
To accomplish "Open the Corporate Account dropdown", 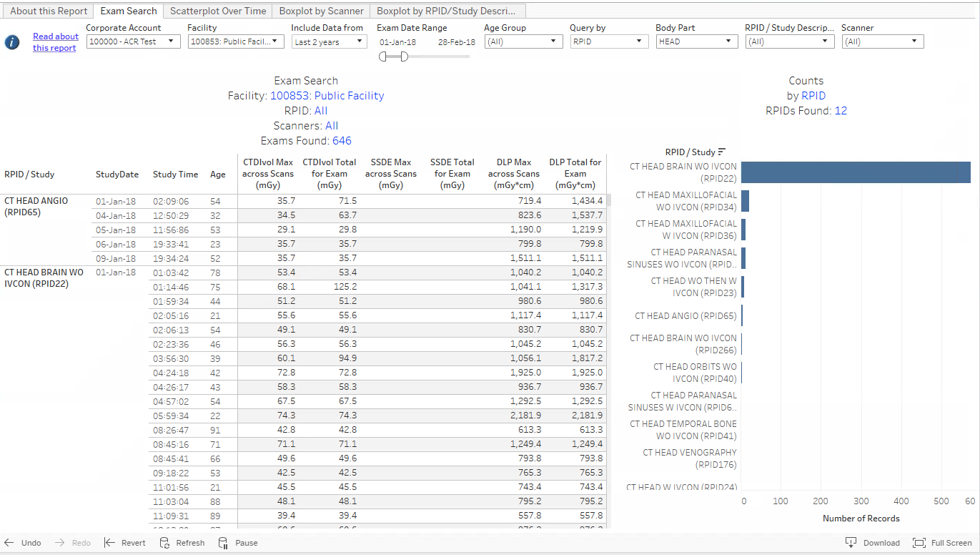I will [x=133, y=41].
